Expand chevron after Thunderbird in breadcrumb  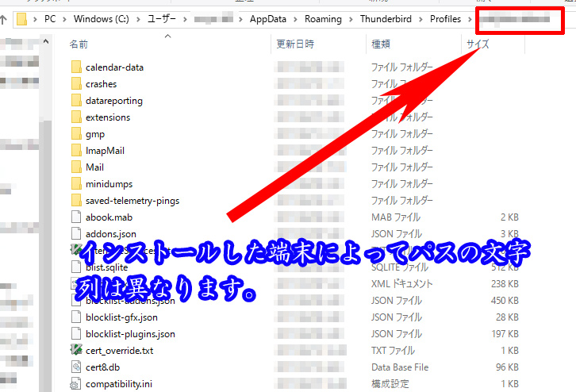pos(422,19)
